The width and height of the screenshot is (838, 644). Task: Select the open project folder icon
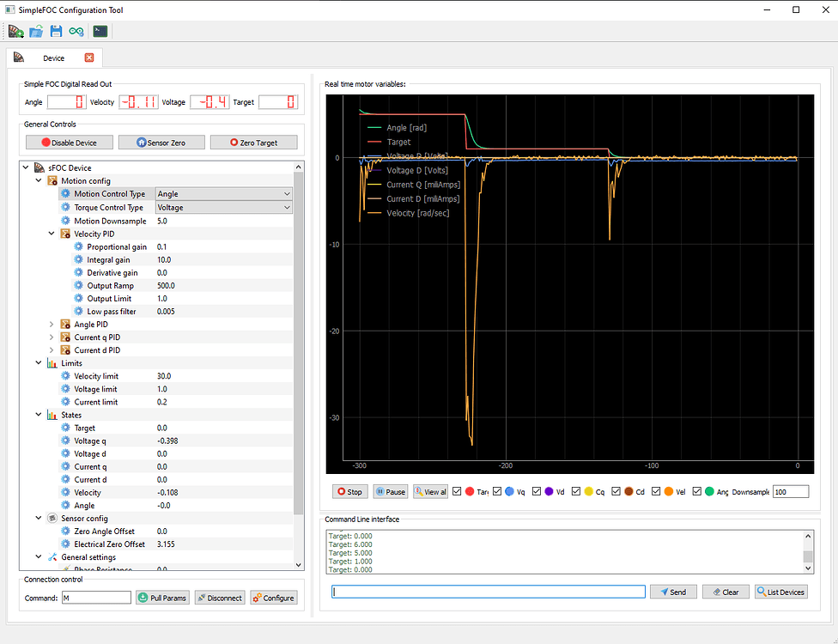(x=35, y=31)
